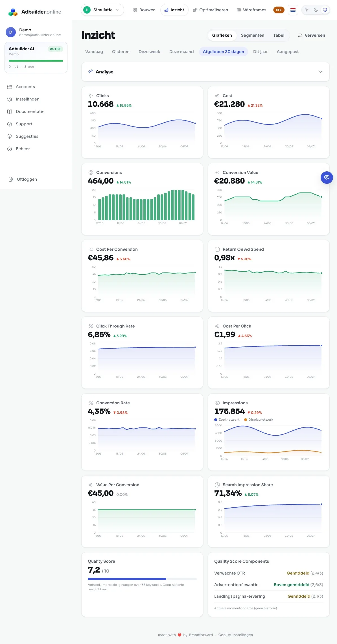Open Brandforward link in footer
This screenshot has width=337, height=644.
click(201, 635)
